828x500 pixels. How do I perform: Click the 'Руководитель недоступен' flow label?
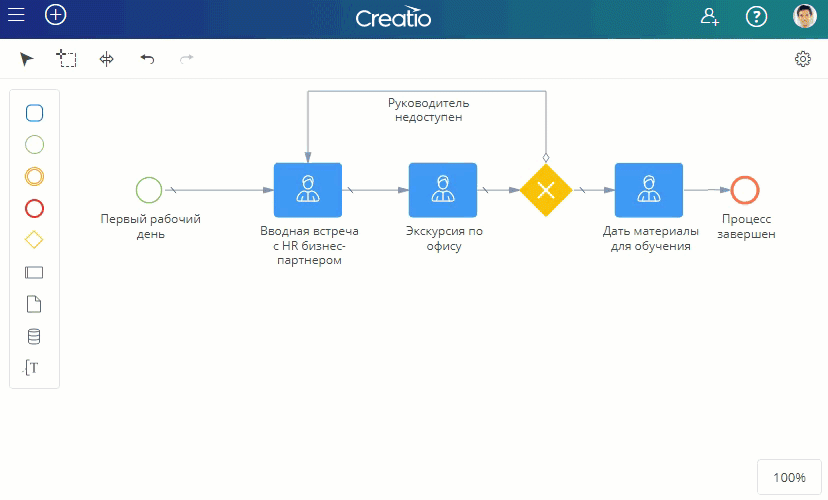pyautogui.click(x=429, y=110)
